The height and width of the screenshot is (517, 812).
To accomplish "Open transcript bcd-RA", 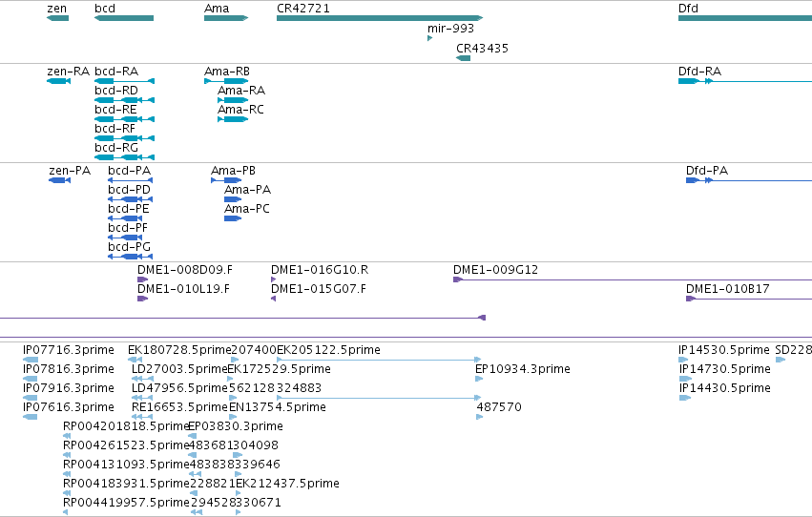I will [x=124, y=81].
